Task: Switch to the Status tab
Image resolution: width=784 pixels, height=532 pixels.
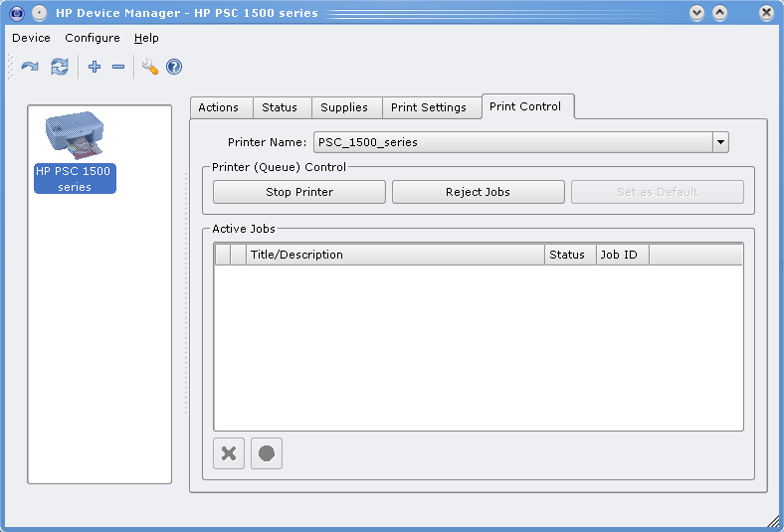Action: pos(280,107)
